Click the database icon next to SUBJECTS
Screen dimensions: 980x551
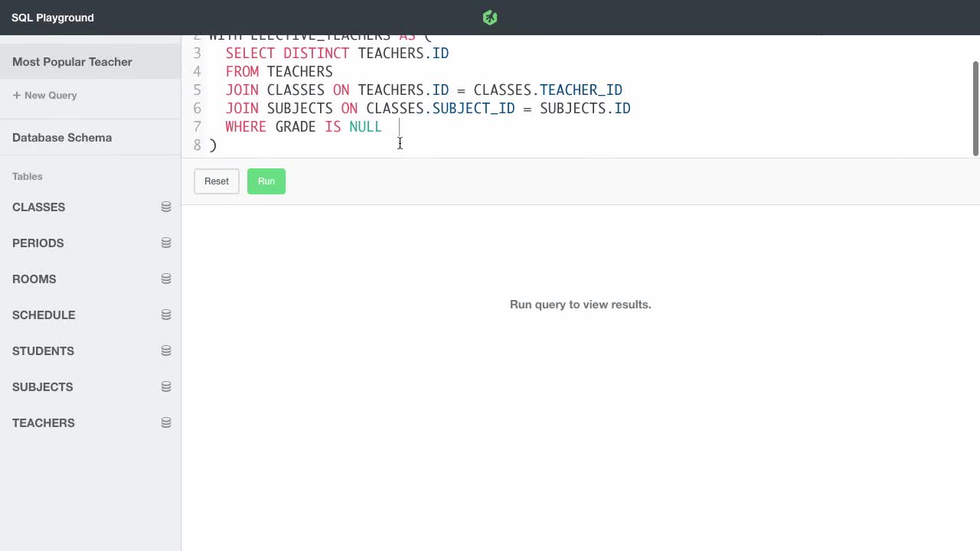[x=166, y=386]
